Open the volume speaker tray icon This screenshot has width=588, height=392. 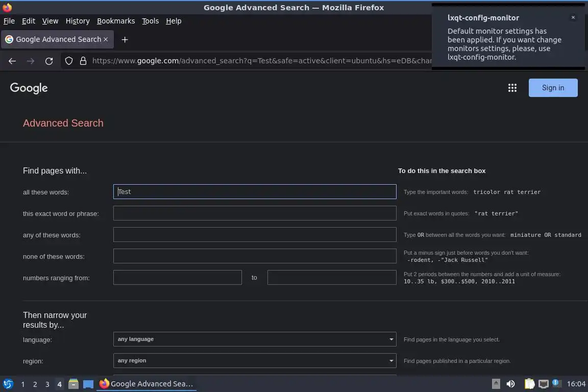(510, 384)
